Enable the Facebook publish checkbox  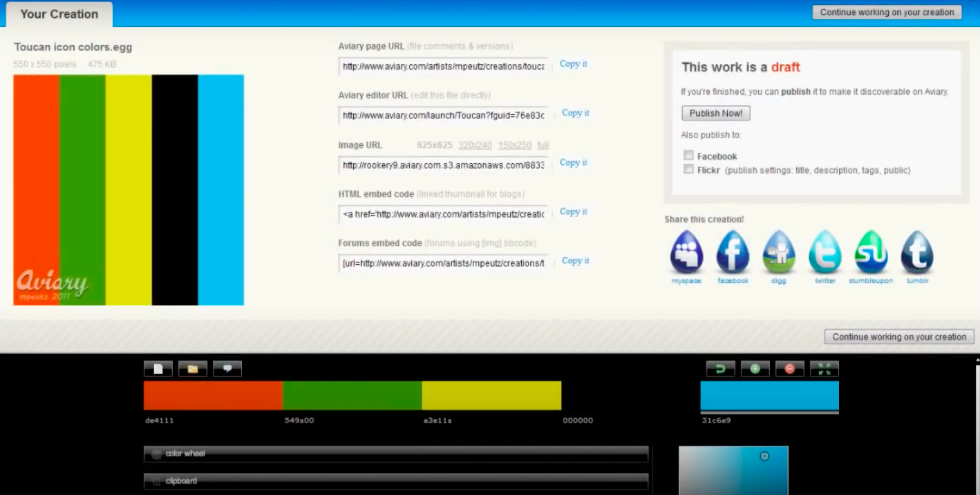pos(688,156)
